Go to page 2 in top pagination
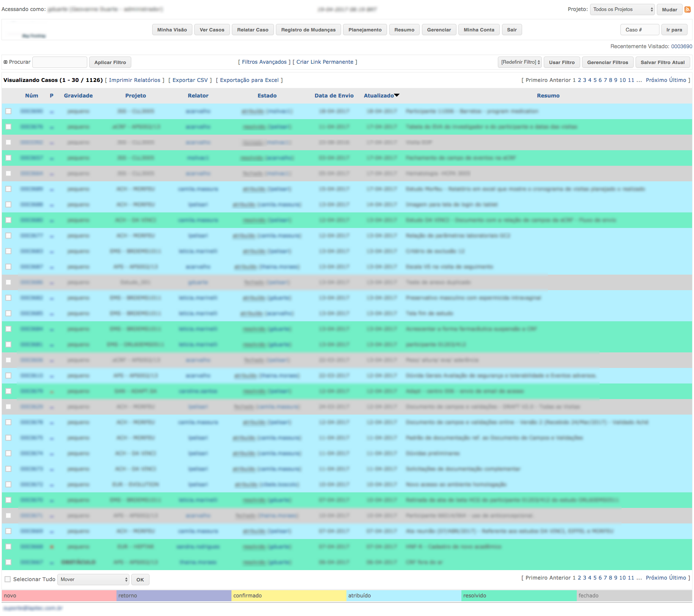 pos(579,80)
